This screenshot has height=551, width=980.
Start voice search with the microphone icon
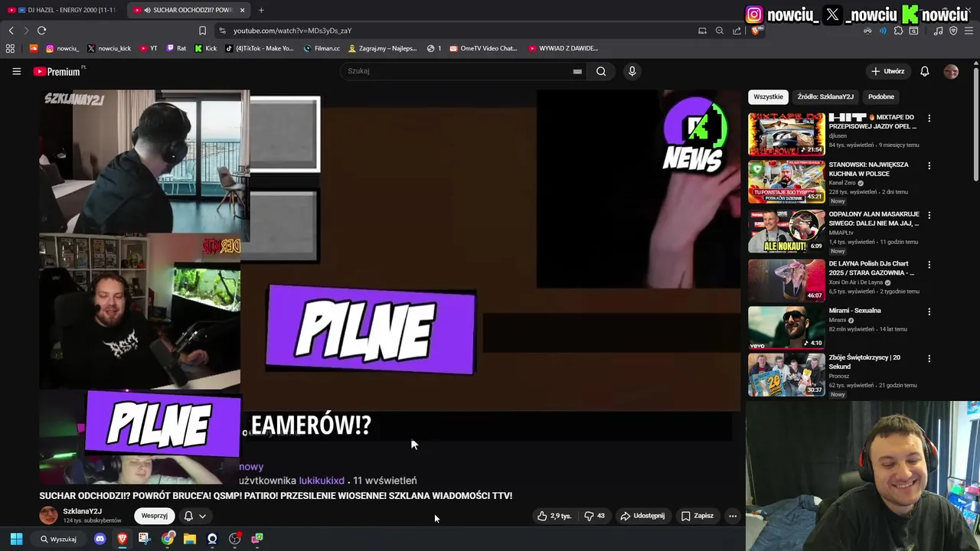click(x=632, y=71)
